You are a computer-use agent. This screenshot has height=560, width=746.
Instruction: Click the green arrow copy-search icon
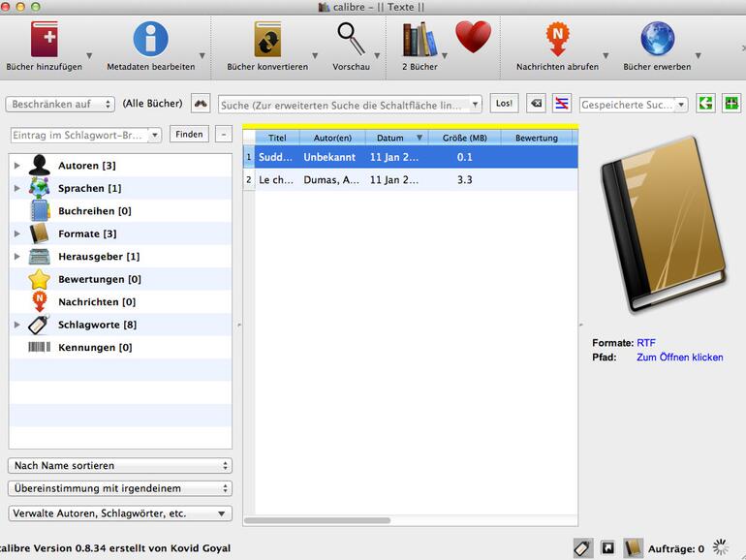[x=705, y=104]
